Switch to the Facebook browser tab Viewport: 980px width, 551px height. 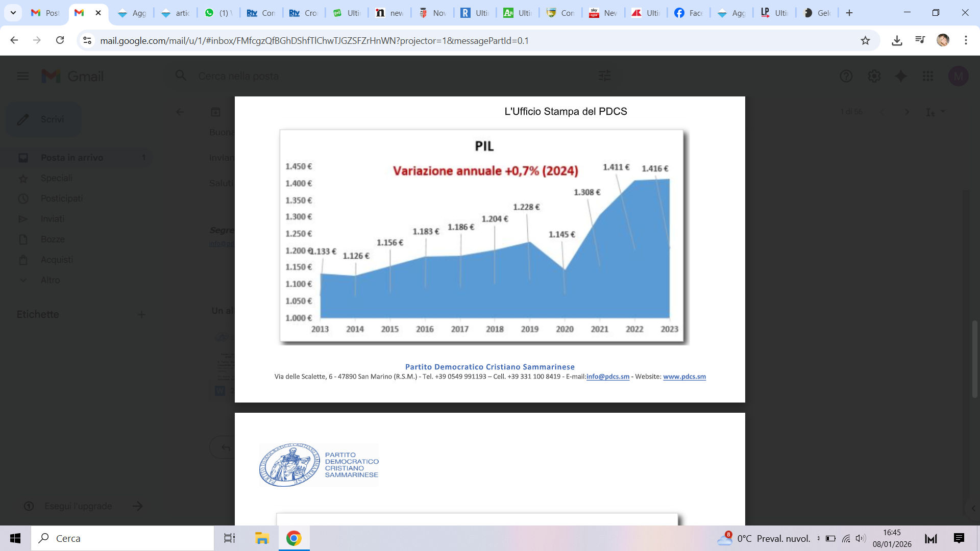[x=688, y=13]
